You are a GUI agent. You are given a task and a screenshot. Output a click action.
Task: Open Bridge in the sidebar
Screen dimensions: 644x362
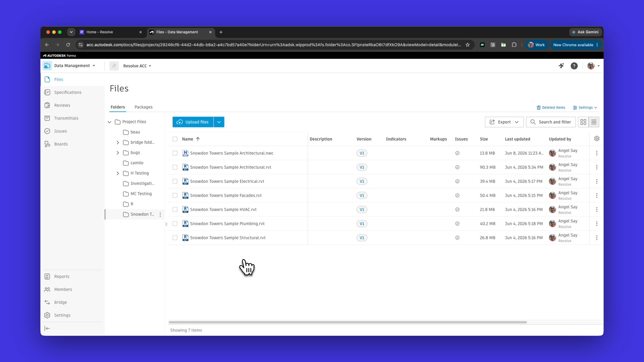(60, 302)
